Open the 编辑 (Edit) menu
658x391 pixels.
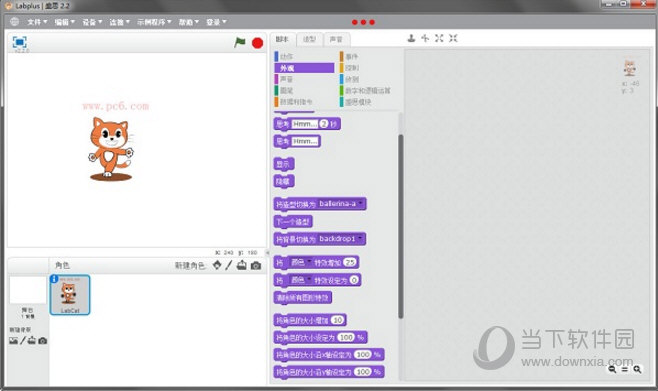(65, 22)
